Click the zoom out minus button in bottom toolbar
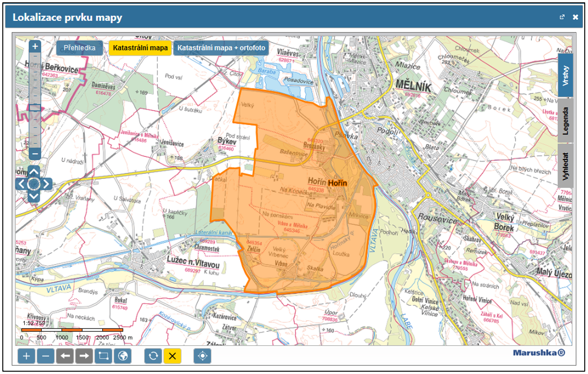The image size is (588, 374). tap(46, 356)
